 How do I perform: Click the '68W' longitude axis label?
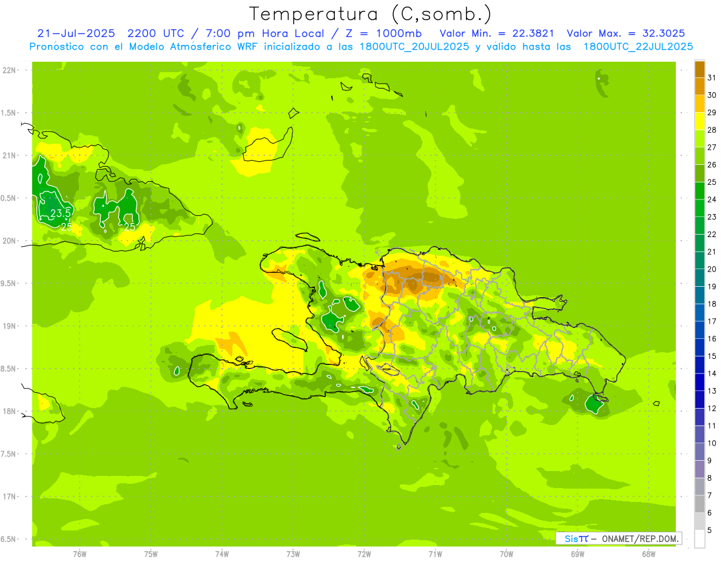click(x=649, y=554)
